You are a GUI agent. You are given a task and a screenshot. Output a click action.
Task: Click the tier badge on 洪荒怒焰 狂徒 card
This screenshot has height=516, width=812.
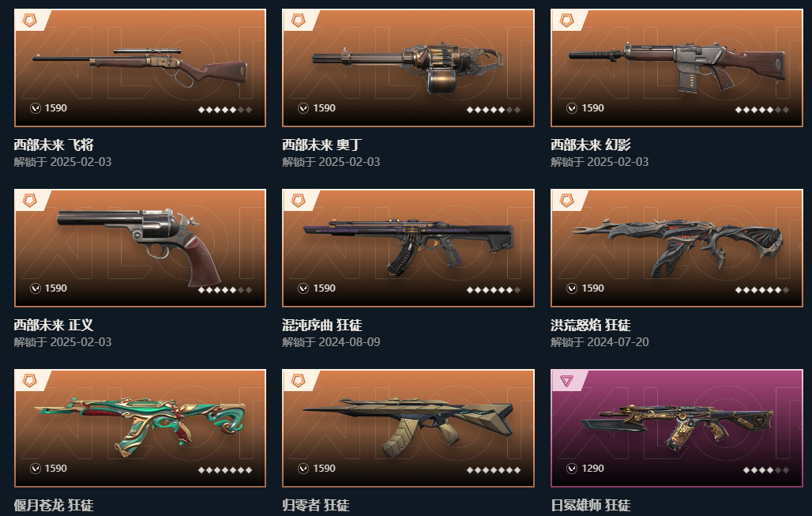pyautogui.click(x=566, y=201)
